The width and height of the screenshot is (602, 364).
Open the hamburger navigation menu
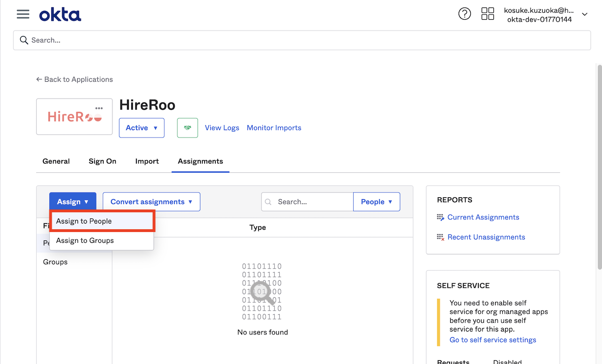(23, 14)
